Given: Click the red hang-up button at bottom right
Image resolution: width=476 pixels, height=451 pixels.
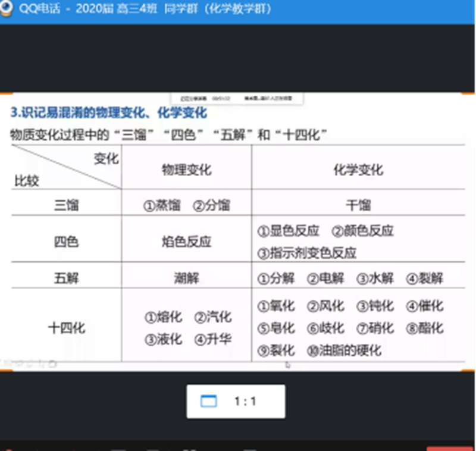Looking at the screenshot, I should coord(450,448).
